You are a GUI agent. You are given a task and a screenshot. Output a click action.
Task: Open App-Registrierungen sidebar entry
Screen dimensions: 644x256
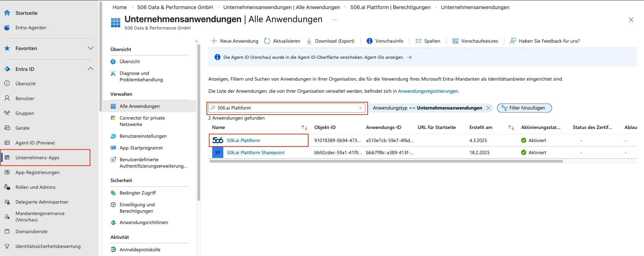coord(38,172)
